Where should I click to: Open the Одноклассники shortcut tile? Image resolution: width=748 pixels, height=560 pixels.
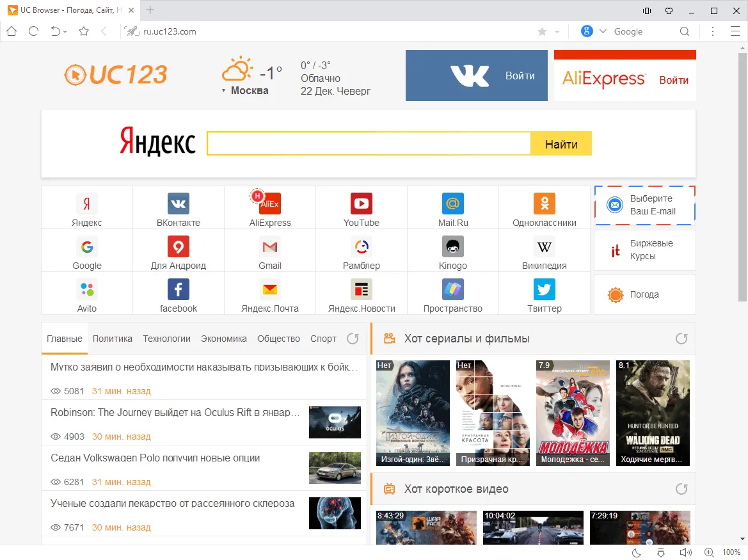click(545, 208)
